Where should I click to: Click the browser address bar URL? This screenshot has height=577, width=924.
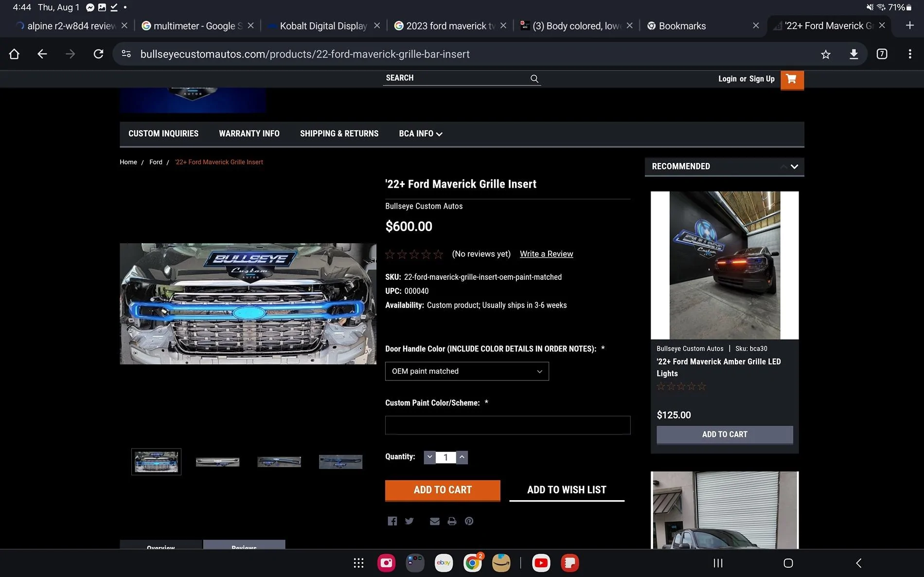pos(305,54)
